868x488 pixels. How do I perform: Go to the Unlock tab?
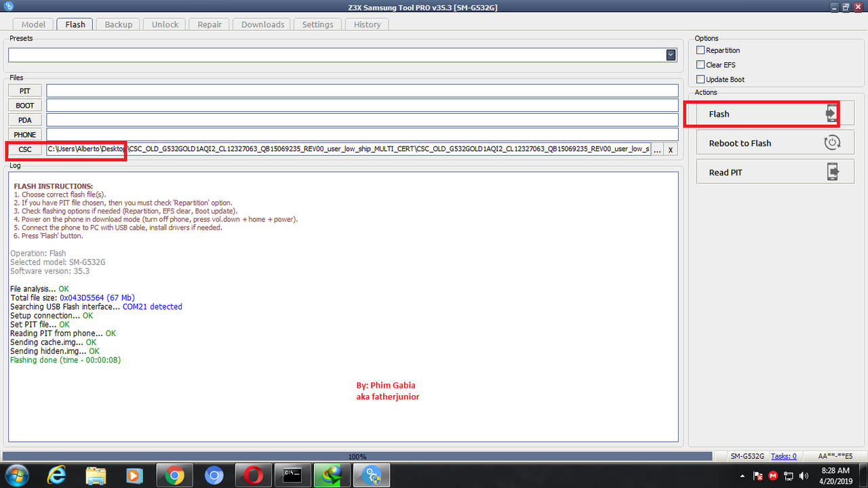165,24
